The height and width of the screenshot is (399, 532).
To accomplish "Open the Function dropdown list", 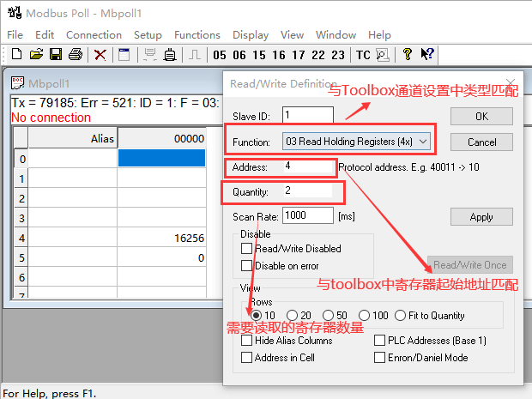I will 356,142.
